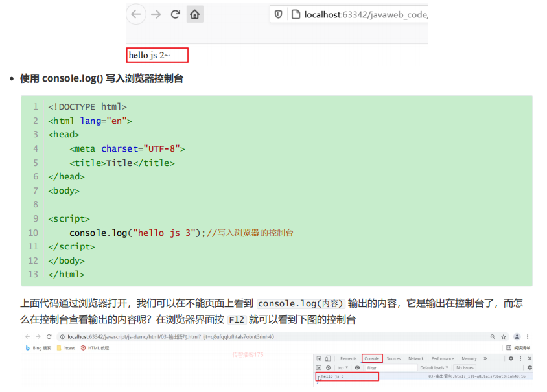Click the zoom magnifier icon in Chrome address bar
Screen dimensions: 547x392
coord(493,336)
